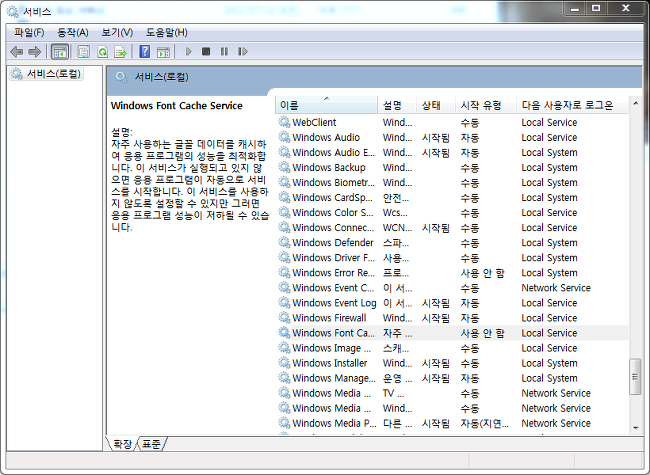Click the Refresh toolbar icon
Viewport: 650px width, 475px height.
pos(102,52)
